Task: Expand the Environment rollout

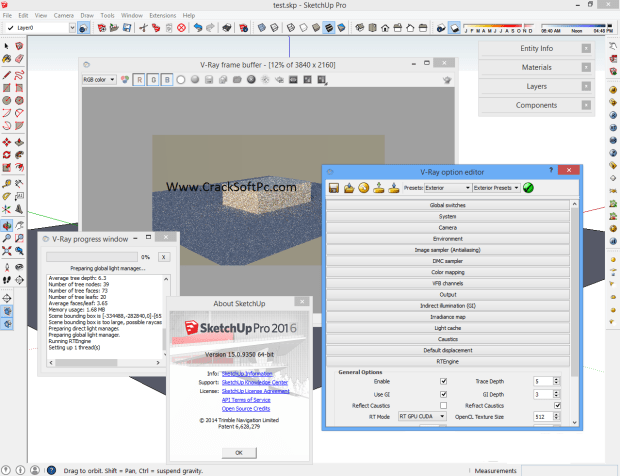Action: 447,239
